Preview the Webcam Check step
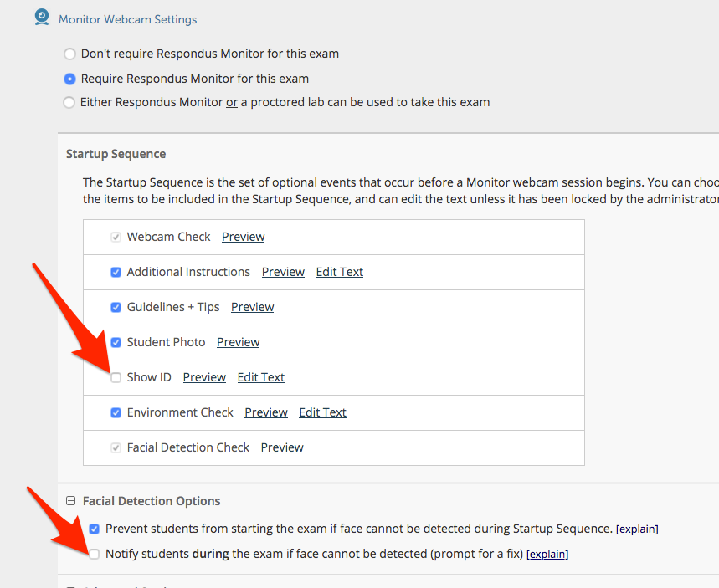Screen dimensions: 719x588 point(243,237)
